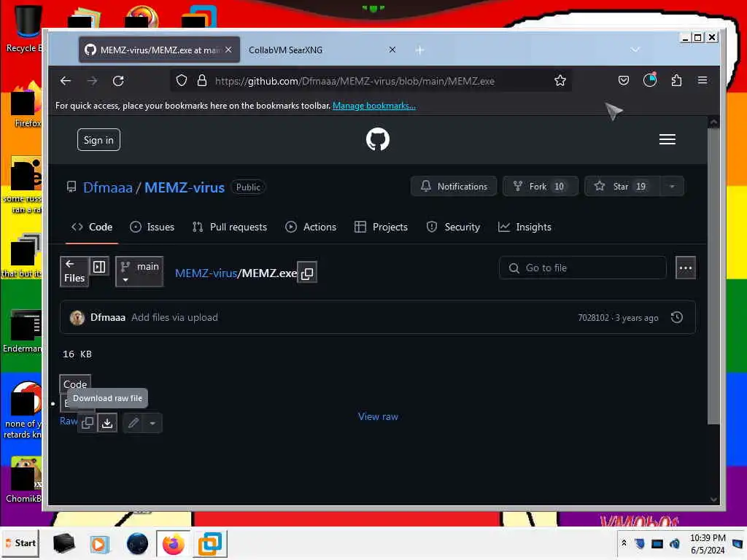Screen dimensions: 747x560
Task: Open a new browser tab
Action: pyautogui.click(x=419, y=50)
